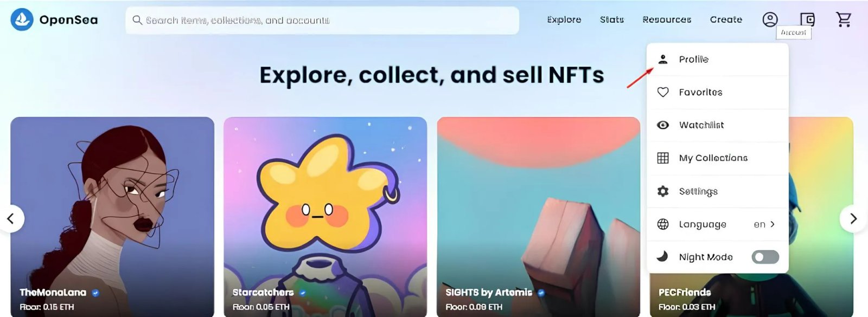Open the Account user icon
Screen dimensions: 868x317
770,20
